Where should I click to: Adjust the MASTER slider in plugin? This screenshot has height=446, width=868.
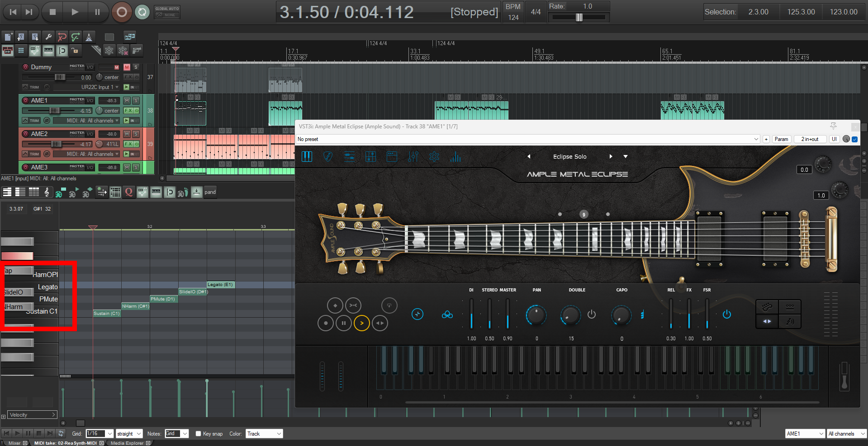pyautogui.click(x=508, y=313)
